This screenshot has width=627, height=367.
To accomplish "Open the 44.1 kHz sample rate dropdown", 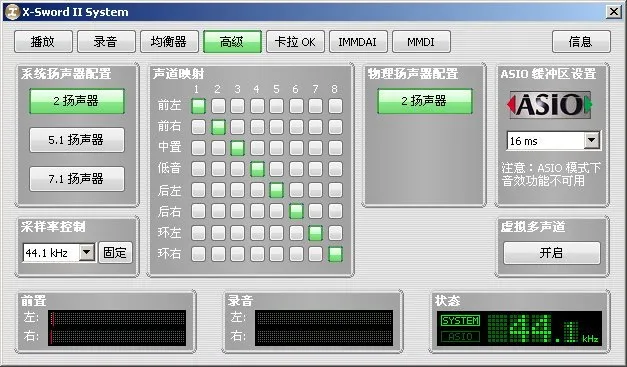I will (87, 253).
